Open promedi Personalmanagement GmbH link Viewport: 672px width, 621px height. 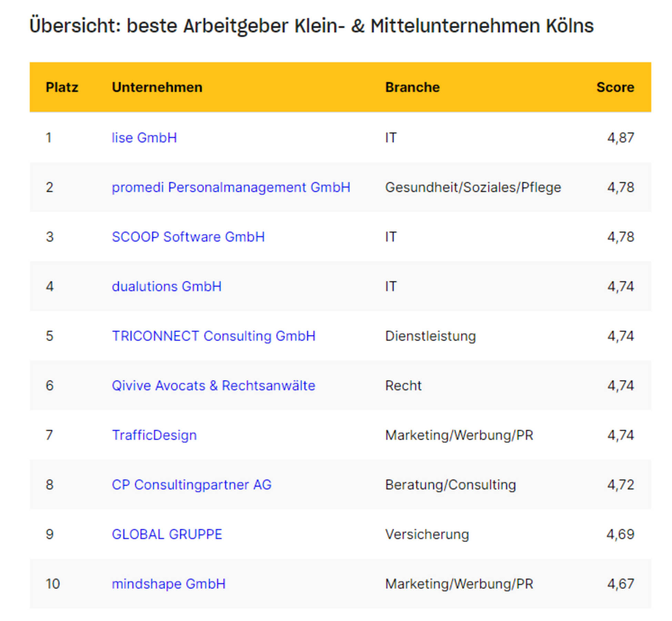pyautogui.click(x=231, y=187)
